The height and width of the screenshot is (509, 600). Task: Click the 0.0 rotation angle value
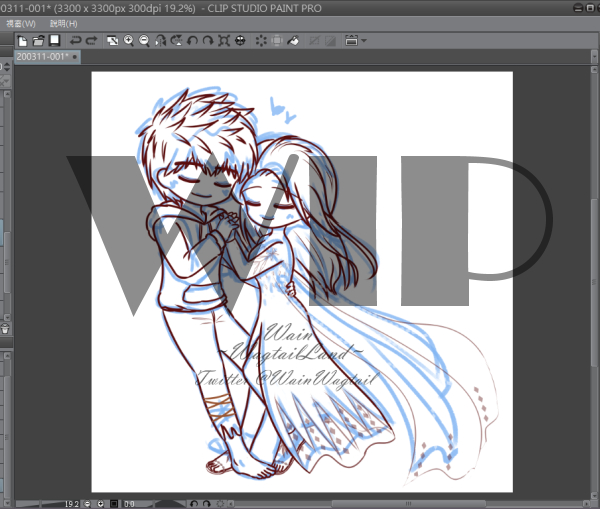point(129,504)
